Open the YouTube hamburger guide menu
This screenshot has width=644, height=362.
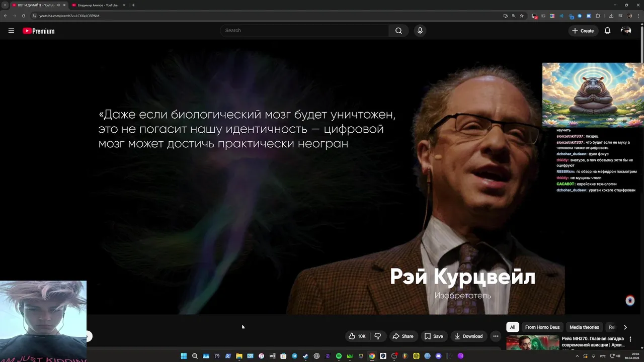11,31
